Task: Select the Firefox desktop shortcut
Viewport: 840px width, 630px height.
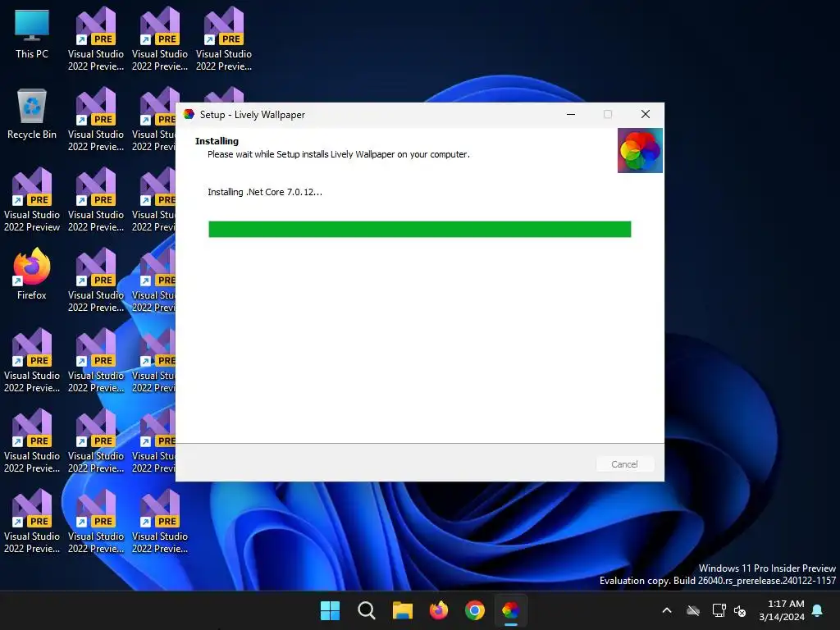Action: tap(32, 274)
